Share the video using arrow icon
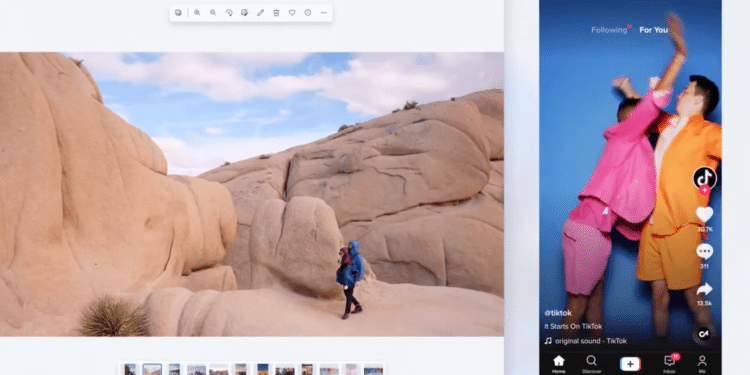 click(x=705, y=289)
